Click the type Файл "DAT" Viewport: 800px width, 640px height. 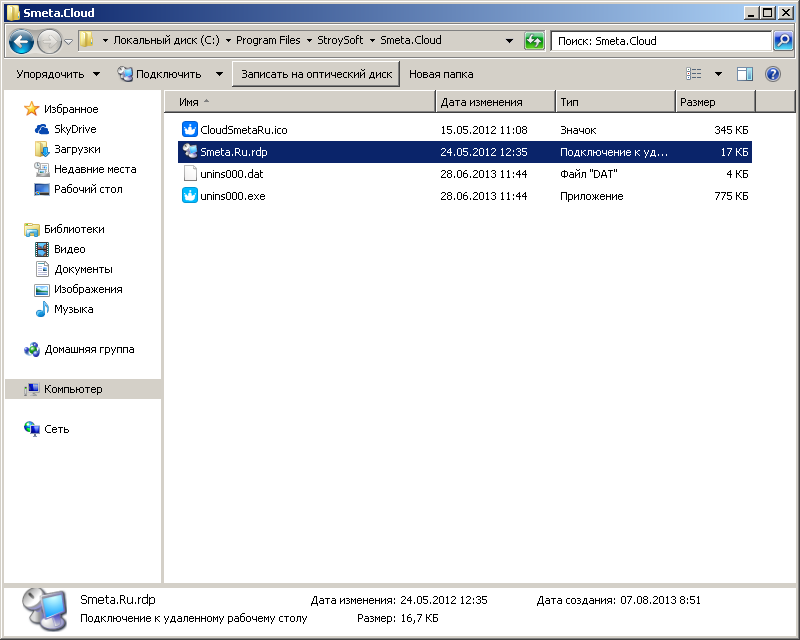coord(589,174)
